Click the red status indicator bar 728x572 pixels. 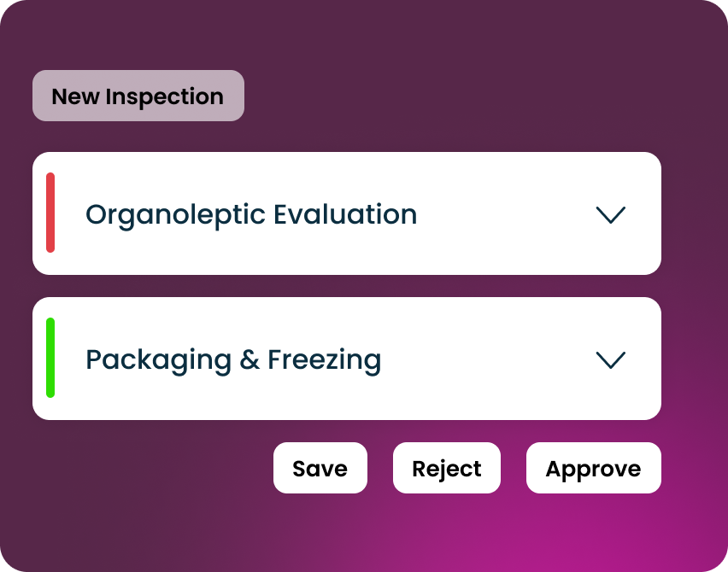pyautogui.click(x=50, y=213)
